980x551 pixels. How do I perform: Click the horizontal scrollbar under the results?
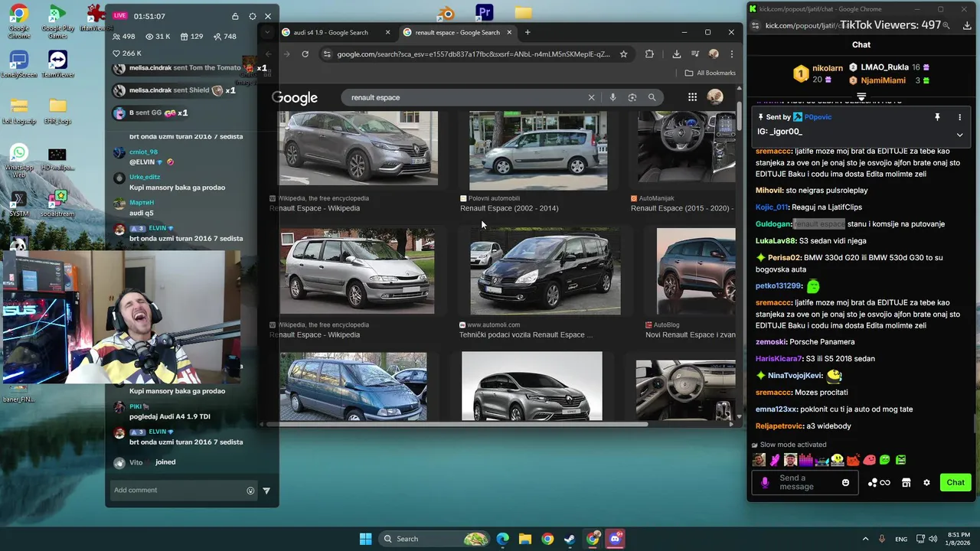pyautogui.click(x=456, y=424)
